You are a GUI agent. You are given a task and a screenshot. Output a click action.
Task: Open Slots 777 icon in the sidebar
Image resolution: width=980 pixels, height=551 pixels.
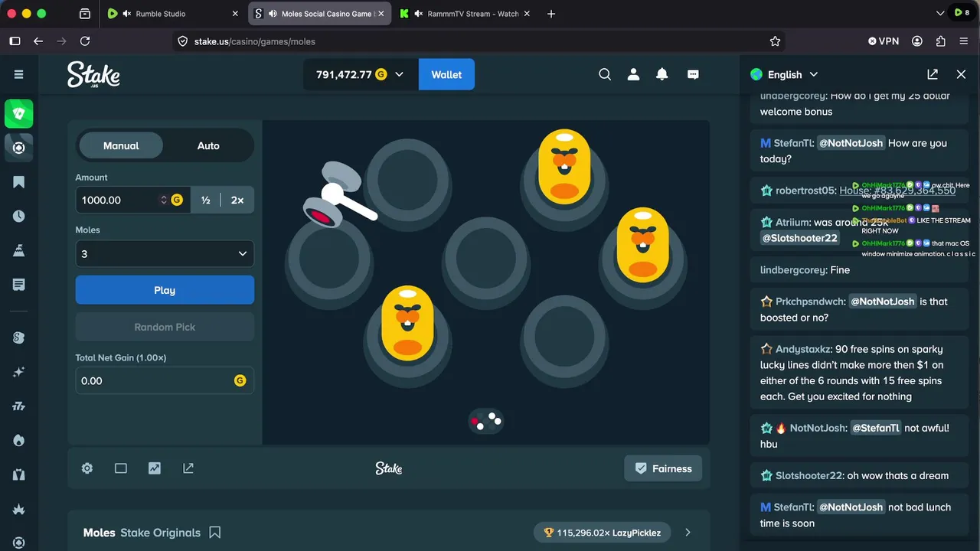(x=19, y=406)
